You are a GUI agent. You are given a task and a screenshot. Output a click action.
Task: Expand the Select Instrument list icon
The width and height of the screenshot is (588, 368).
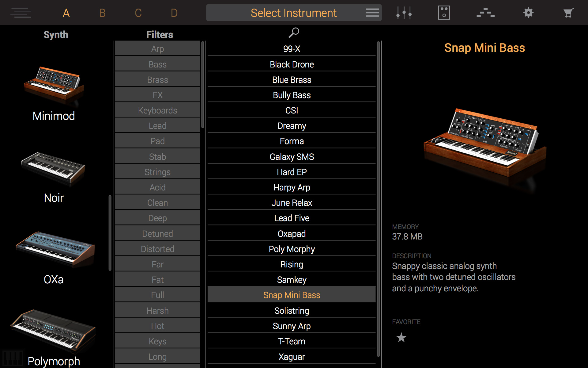point(372,13)
